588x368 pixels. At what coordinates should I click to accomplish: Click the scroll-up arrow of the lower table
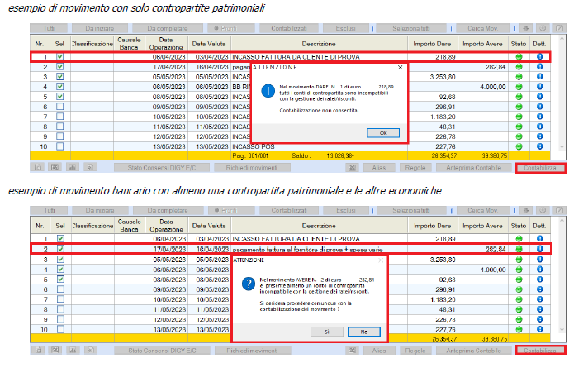pos(562,220)
